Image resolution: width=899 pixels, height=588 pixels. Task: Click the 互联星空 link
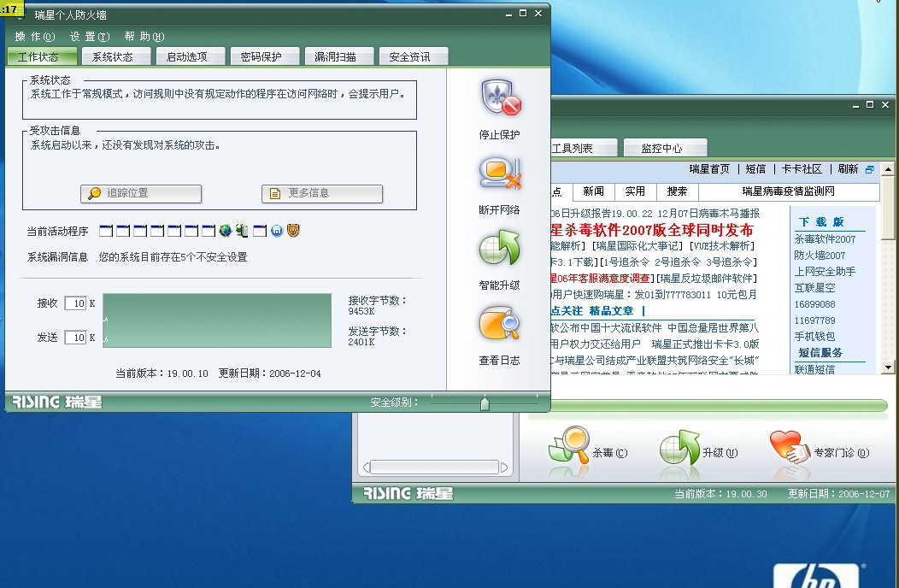coord(814,287)
